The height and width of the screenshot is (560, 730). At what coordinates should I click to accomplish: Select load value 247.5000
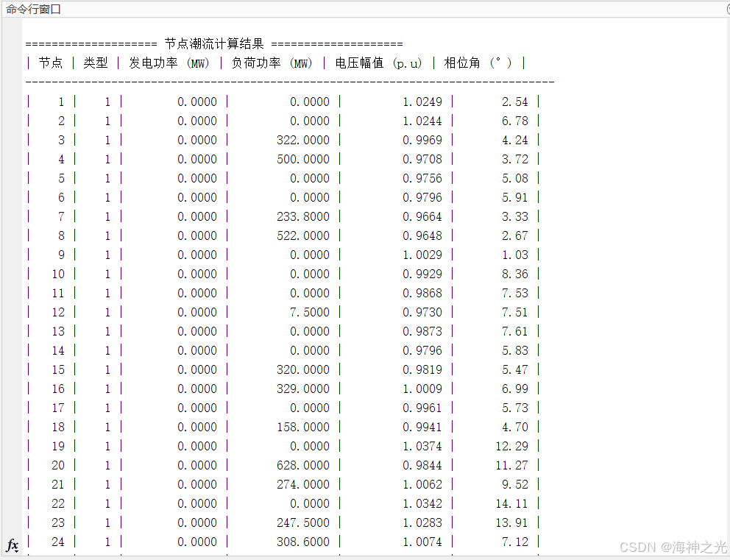tap(303, 522)
